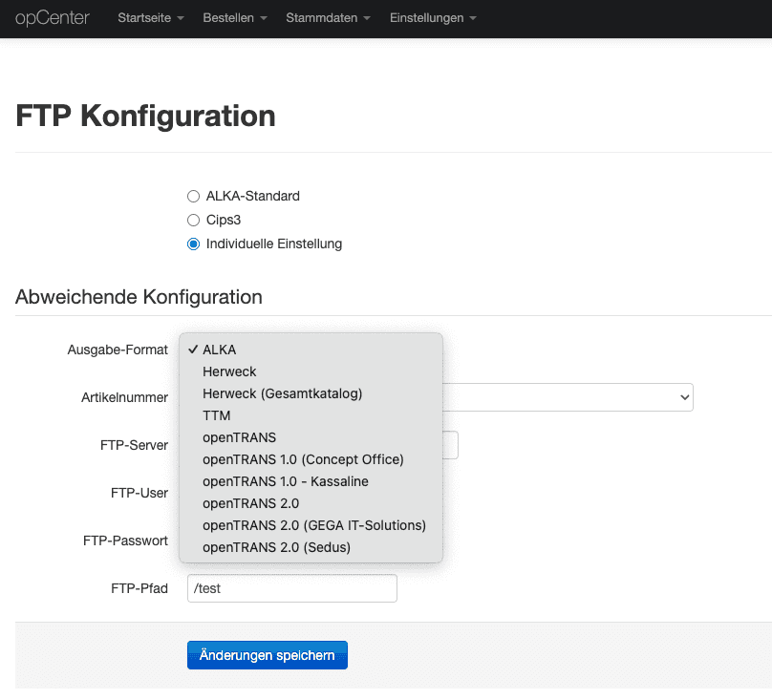The width and height of the screenshot is (772, 700).
Task: Open the Artikelnummer dropdown arrow
Action: click(x=684, y=397)
